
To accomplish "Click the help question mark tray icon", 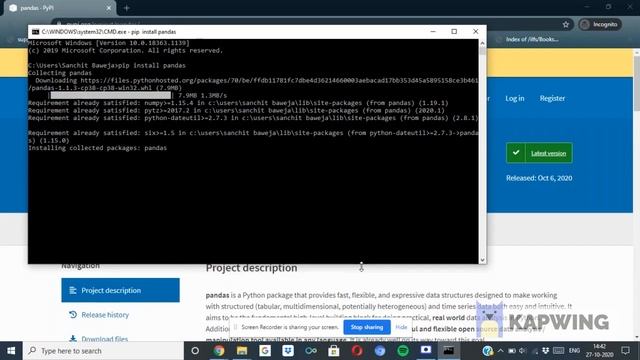I will point(487,351).
